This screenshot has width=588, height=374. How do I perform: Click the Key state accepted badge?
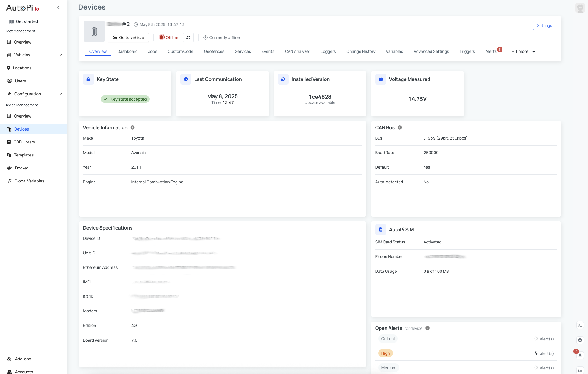click(x=125, y=99)
